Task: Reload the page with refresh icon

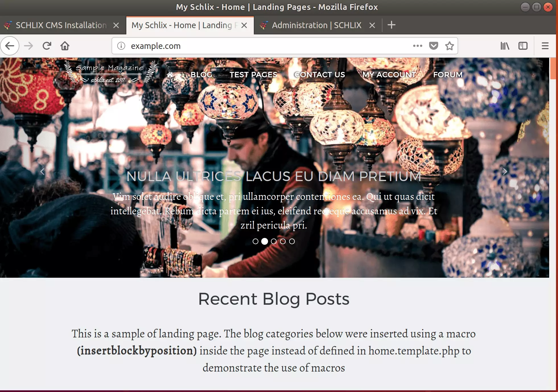Action: [x=47, y=46]
